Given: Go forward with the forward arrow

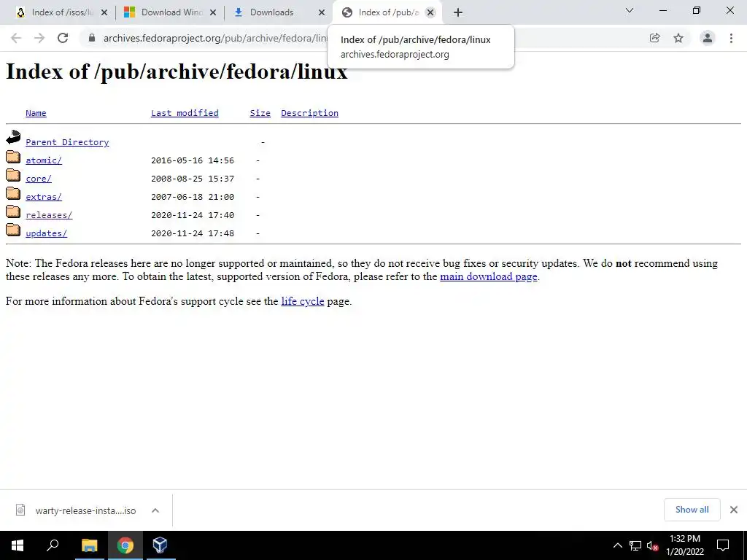Looking at the screenshot, I should pos(39,38).
